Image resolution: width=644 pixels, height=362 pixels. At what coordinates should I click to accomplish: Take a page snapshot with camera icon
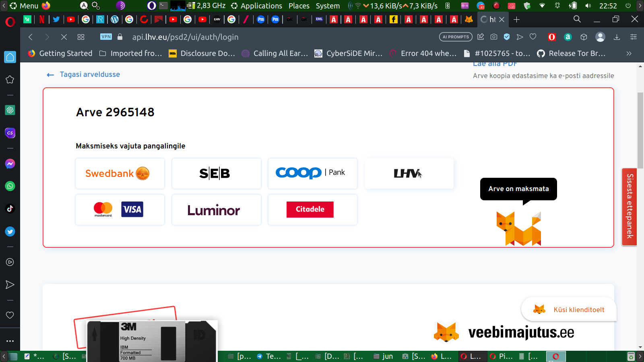pos(494,37)
